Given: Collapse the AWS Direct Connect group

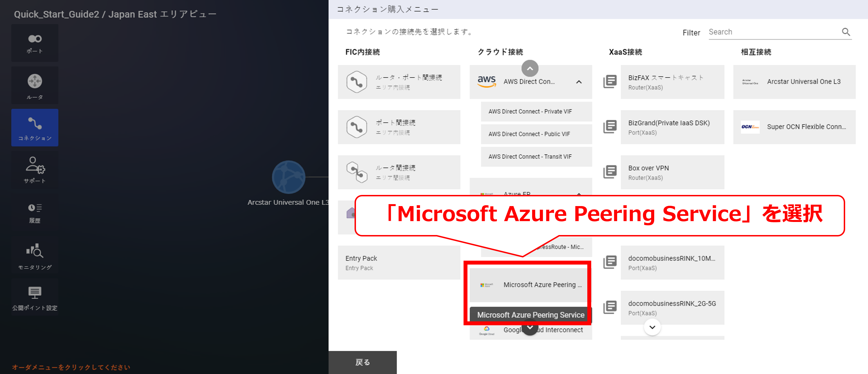Looking at the screenshot, I should click(579, 82).
